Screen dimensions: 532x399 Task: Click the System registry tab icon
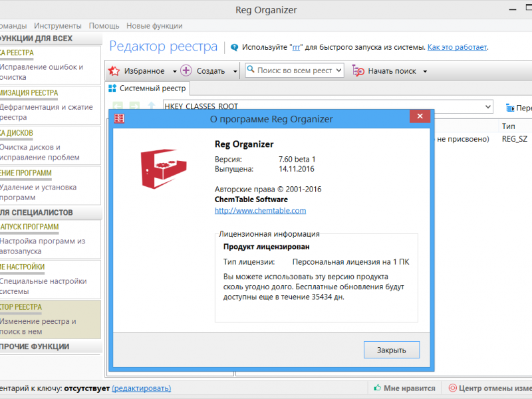tap(112, 88)
